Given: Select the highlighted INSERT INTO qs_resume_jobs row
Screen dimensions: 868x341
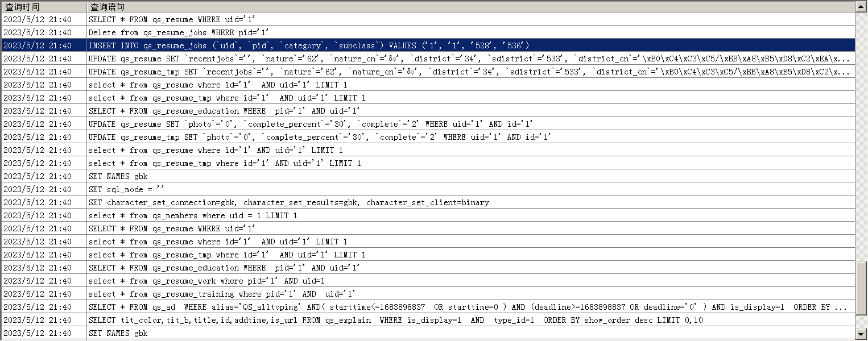Looking at the screenshot, I should coord(308,45).
